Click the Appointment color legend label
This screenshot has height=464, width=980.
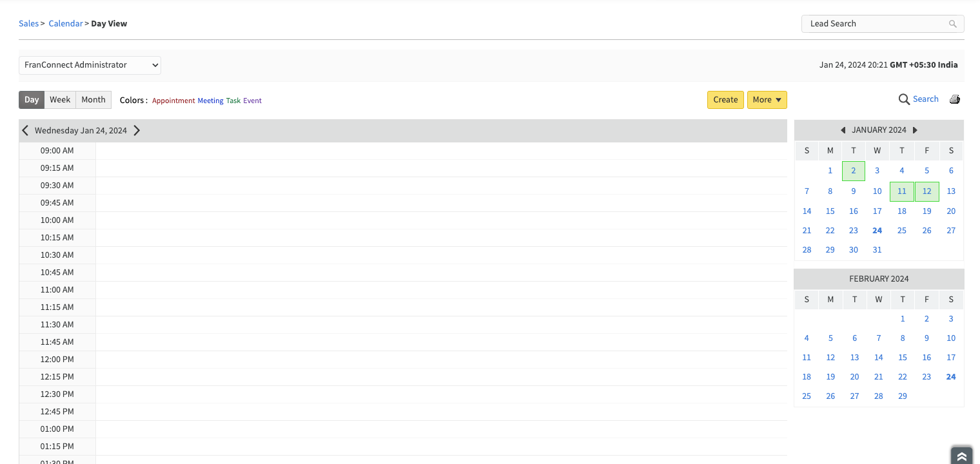pyautogui.click(x=173, y=101)
